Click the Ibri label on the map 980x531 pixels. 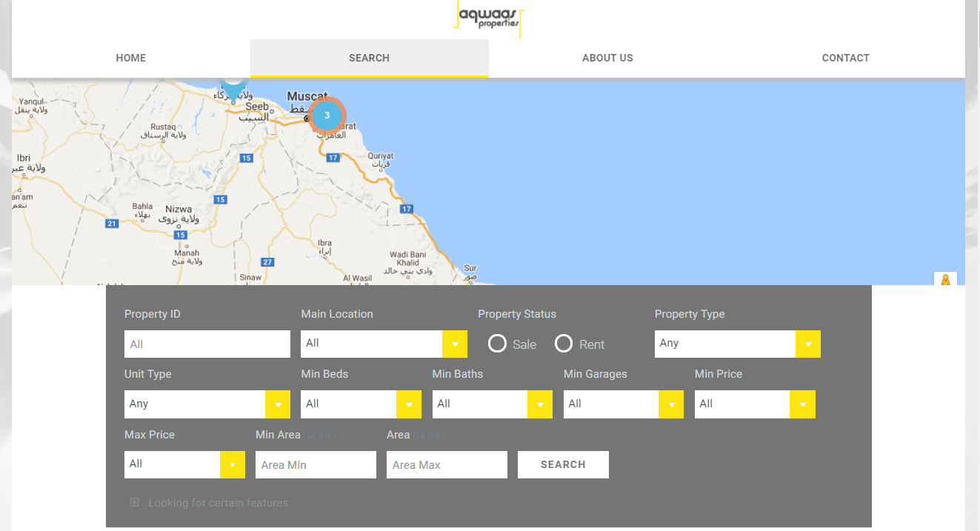[x=24, y=158]
